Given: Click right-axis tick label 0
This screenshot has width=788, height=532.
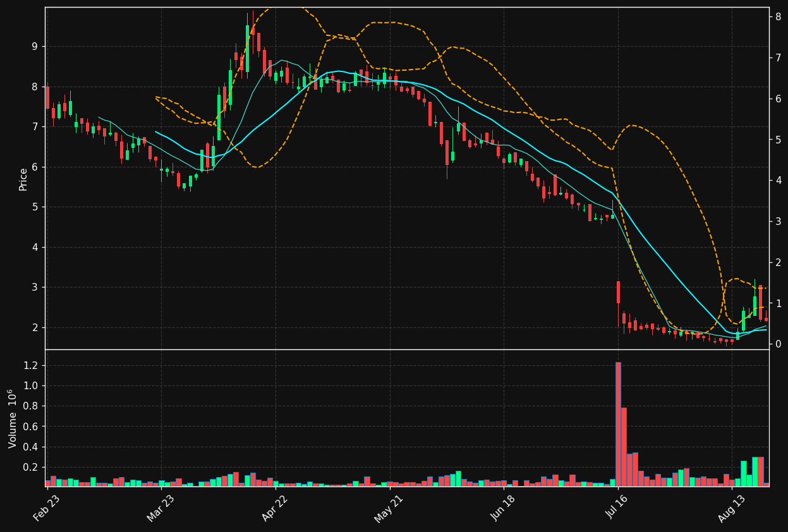Looking at the screenshot, I should coord(779,344).
